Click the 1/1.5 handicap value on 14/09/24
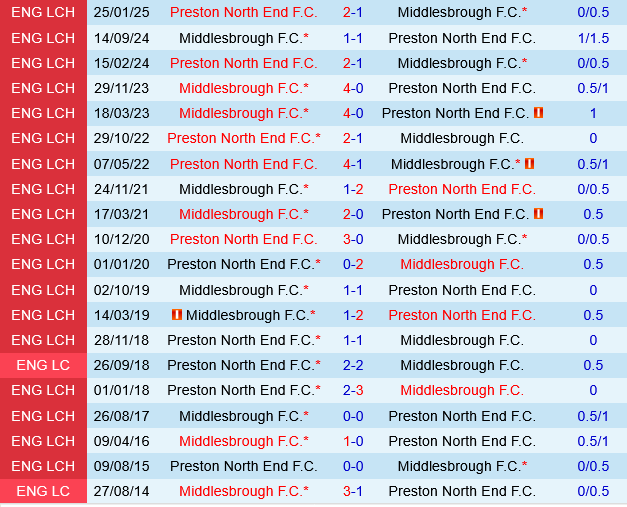This screenshot has width=627, height=507. (x=593, y=38)
